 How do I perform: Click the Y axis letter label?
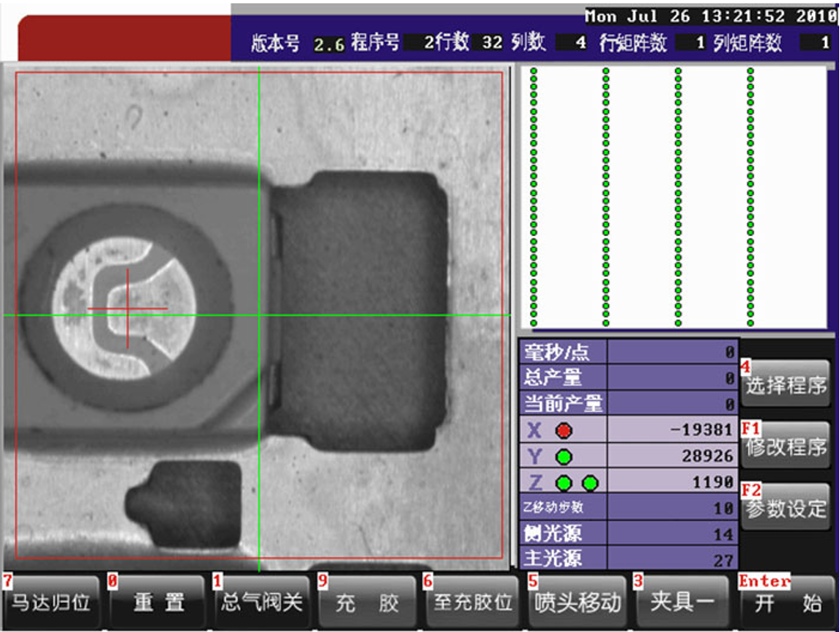tap(534, 457)
